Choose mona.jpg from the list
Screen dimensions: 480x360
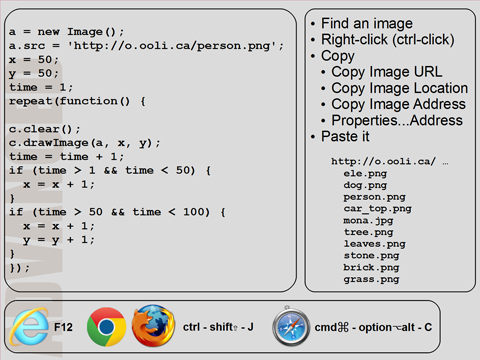tap(368, 221)
